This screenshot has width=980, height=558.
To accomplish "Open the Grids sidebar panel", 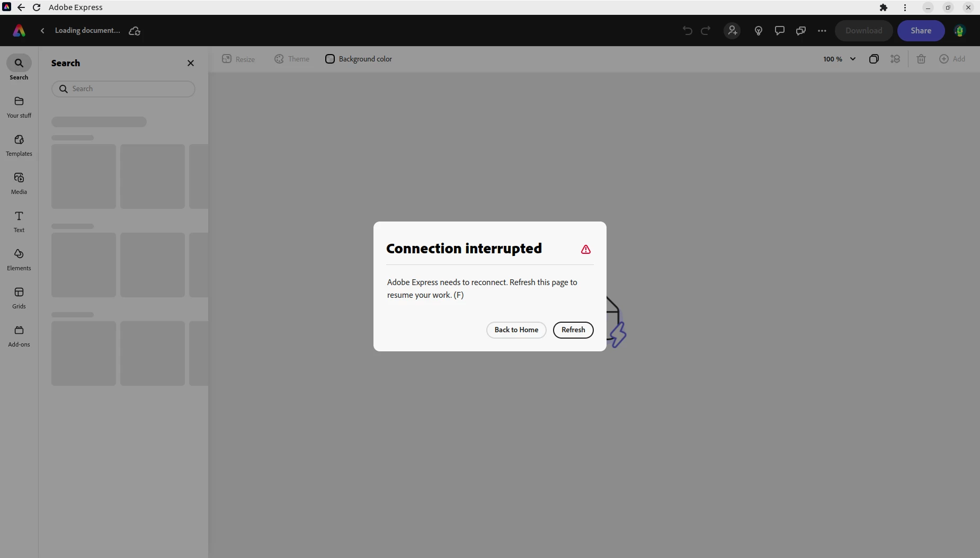I will (19, 297).
